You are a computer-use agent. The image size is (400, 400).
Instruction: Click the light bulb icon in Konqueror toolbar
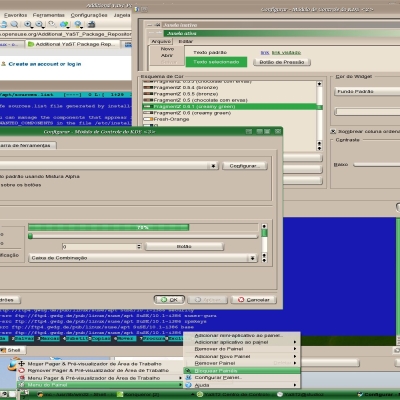[78, 24]
